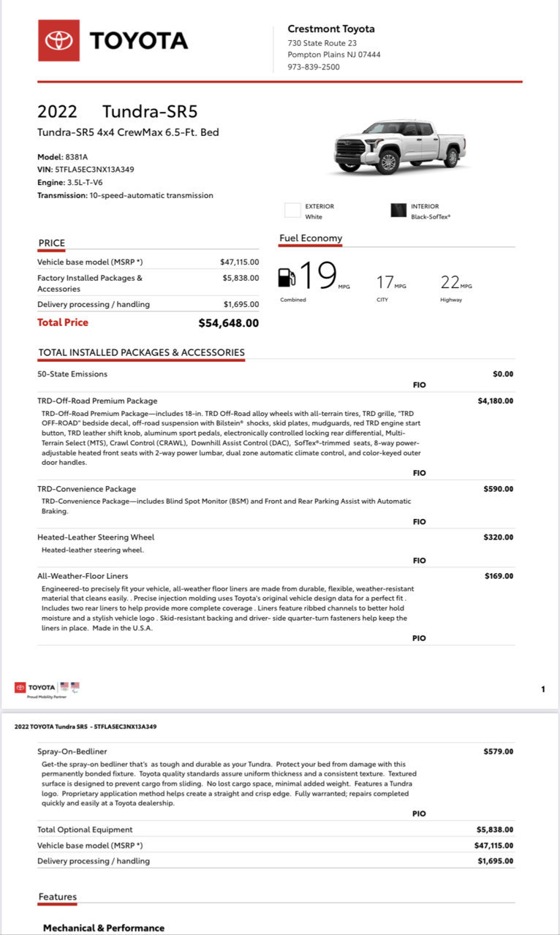Click the $320.00 steering wheel price
The width and height of the screenshot is (560, 935).
pyautogui.click(x=499, y=537)
